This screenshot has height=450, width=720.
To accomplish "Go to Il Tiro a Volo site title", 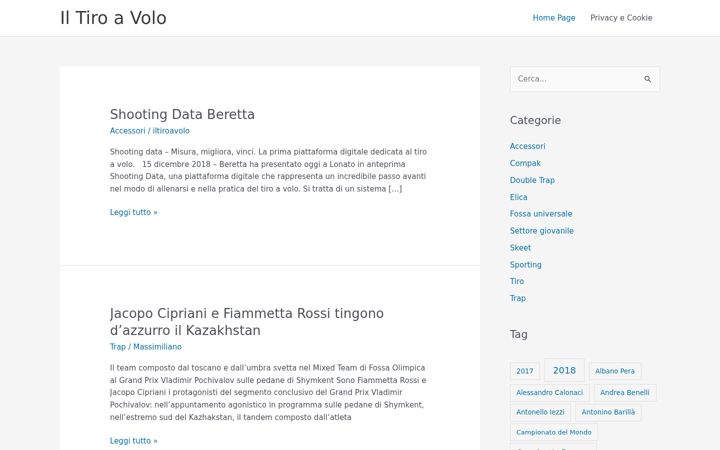I will (113, 18).
